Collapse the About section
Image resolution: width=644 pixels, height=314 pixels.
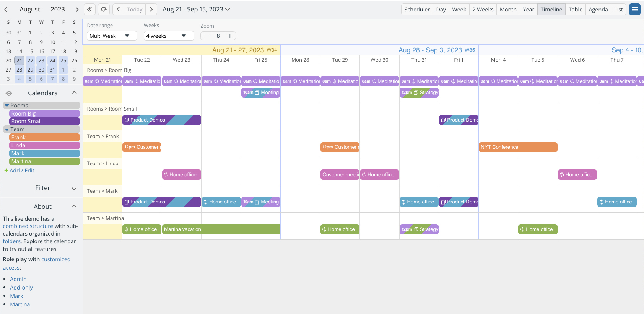(x=74, y=207)
